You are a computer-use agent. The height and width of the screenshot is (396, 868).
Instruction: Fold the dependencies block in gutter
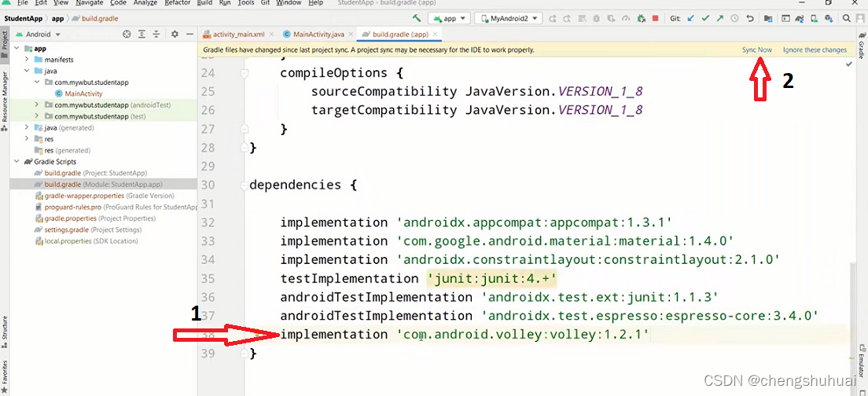[x=243, y=185]
